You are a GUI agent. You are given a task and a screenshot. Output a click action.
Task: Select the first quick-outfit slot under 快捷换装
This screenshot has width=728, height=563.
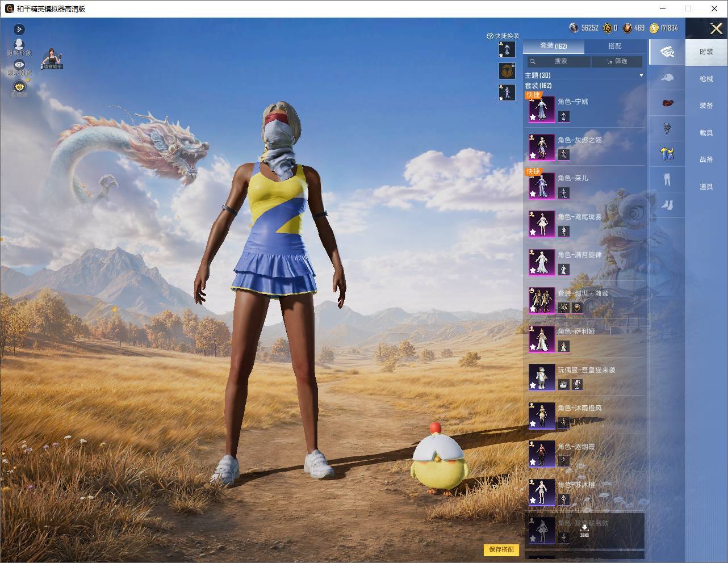[x=507, y=49]
